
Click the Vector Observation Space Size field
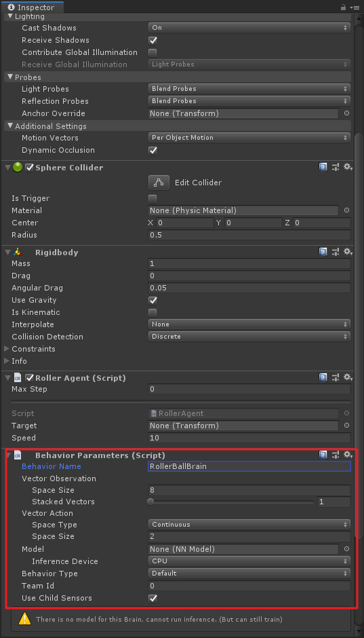pyautogui.click(x=249, y=490)
